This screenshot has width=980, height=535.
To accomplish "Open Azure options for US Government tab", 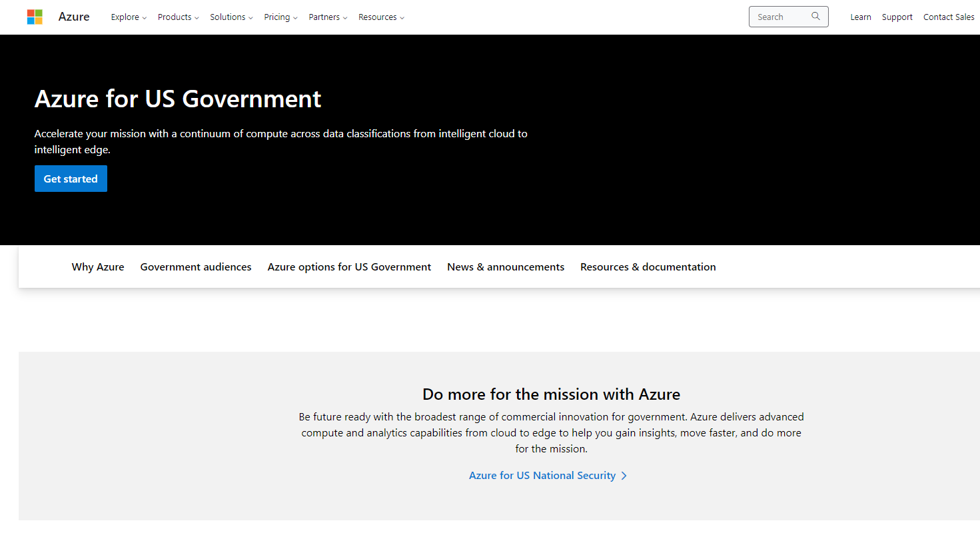I will click(x=349, y=267).
